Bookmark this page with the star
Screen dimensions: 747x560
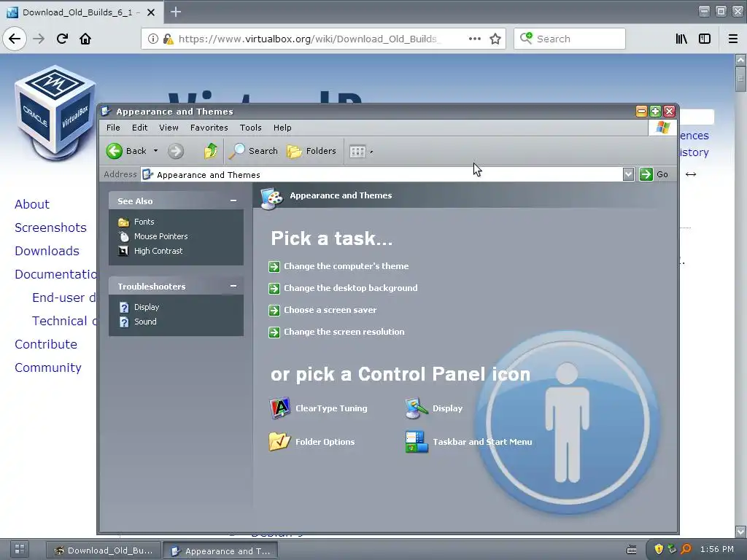pos(495,39)
